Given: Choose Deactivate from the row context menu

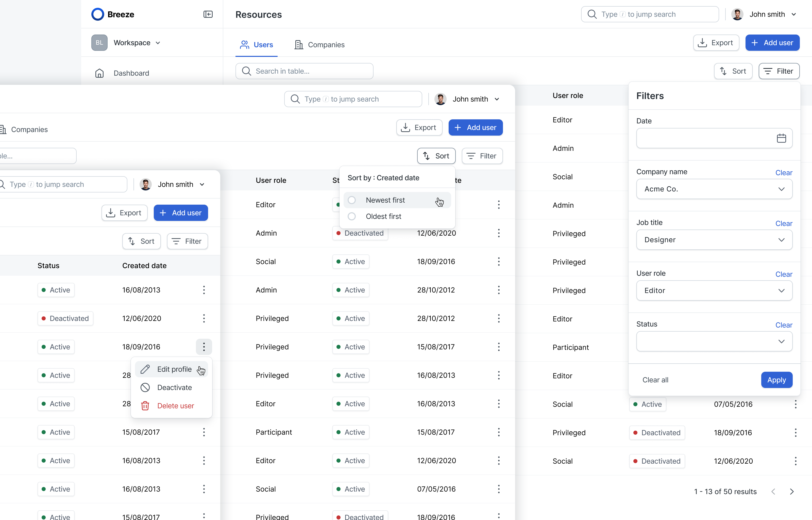Looking at the screenshot, I should [x=174, y=387].
